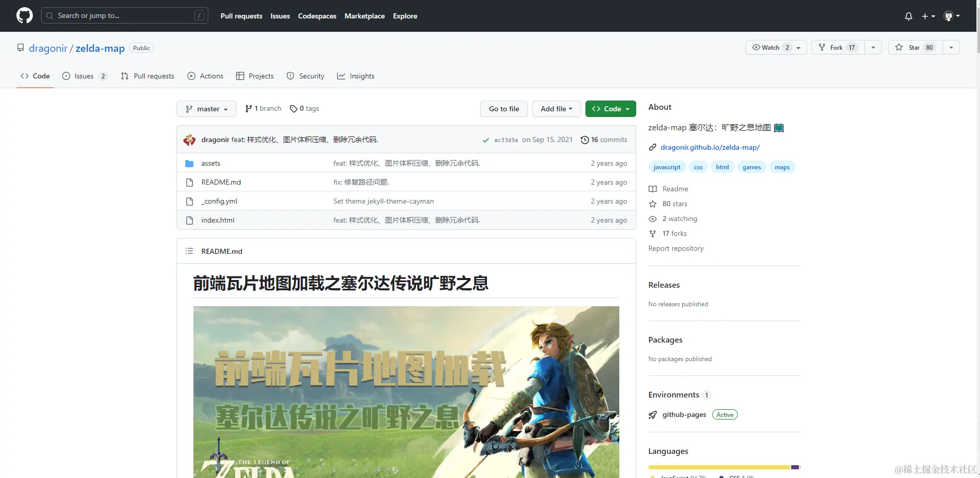Switch to the Insights tab
The width and height of the screenshot is (980, 478).
click(356, 76)
